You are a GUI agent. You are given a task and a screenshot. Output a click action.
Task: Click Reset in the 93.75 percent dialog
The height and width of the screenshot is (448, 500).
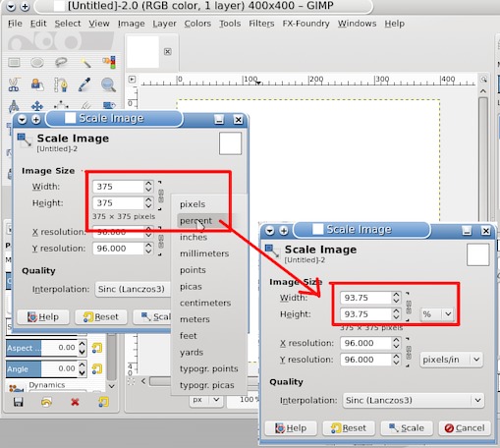(349, 428)
